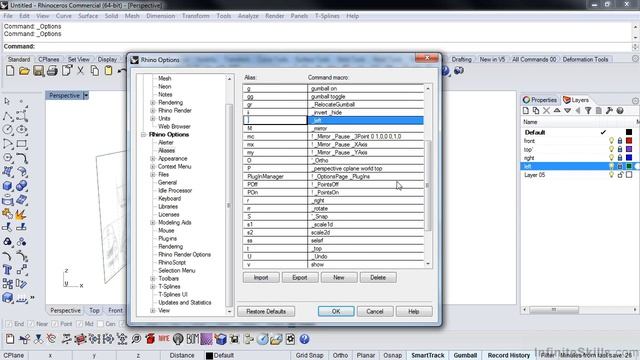Image resolution: width=640 pixels, height=360 pixels.
Task: Click red color swatch of front layer
Action: [x=629, y=141]
